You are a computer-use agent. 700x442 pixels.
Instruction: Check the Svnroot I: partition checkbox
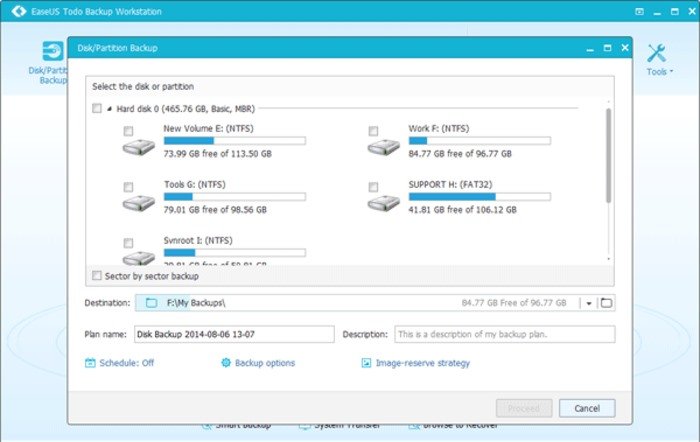coord(129,243)
